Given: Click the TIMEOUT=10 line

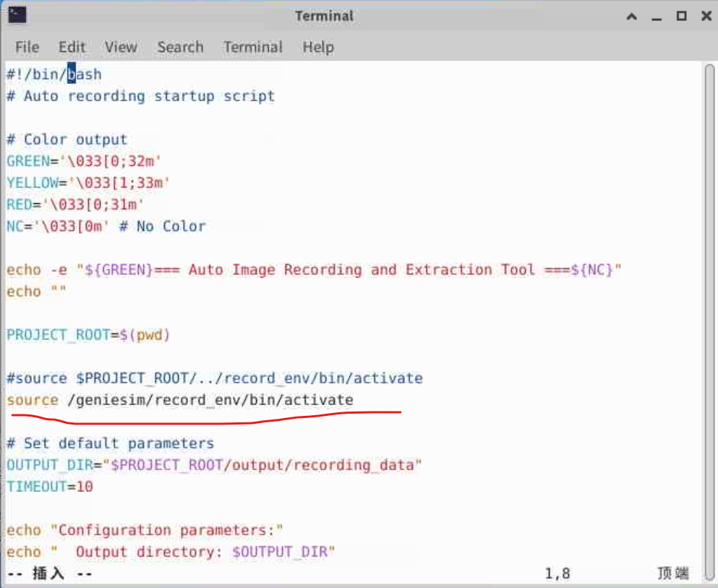Looking at the screenshot, I should [49, 486].
